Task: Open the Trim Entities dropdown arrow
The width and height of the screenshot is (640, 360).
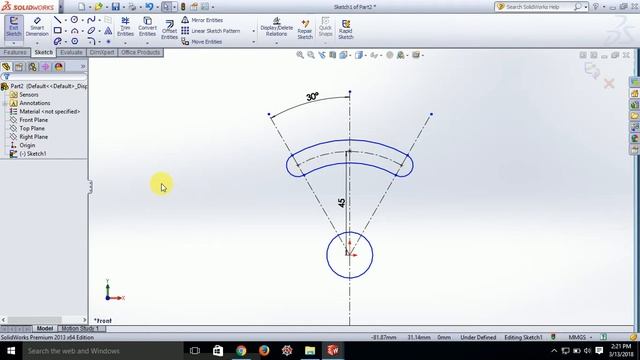Action: [x=125, y=42]
